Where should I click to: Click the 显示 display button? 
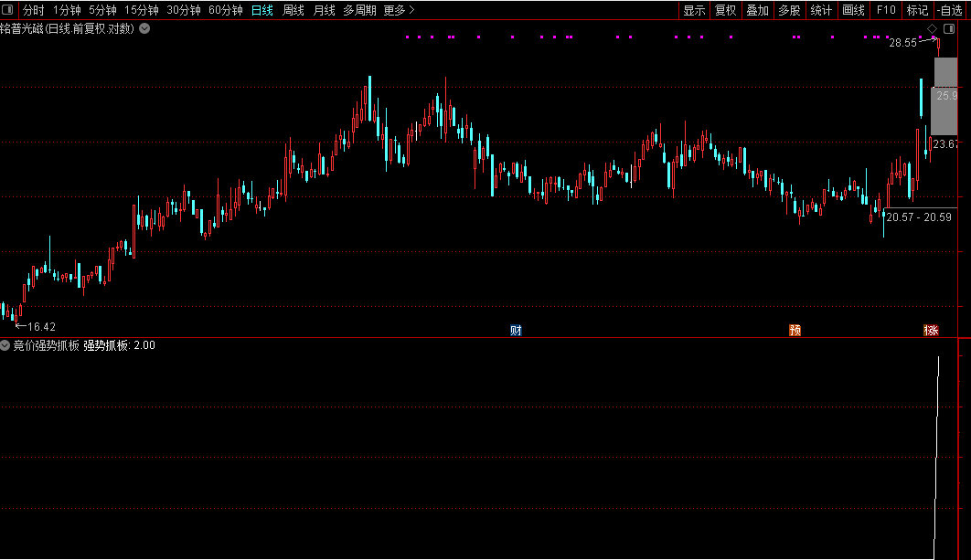[x=694, y=10]
